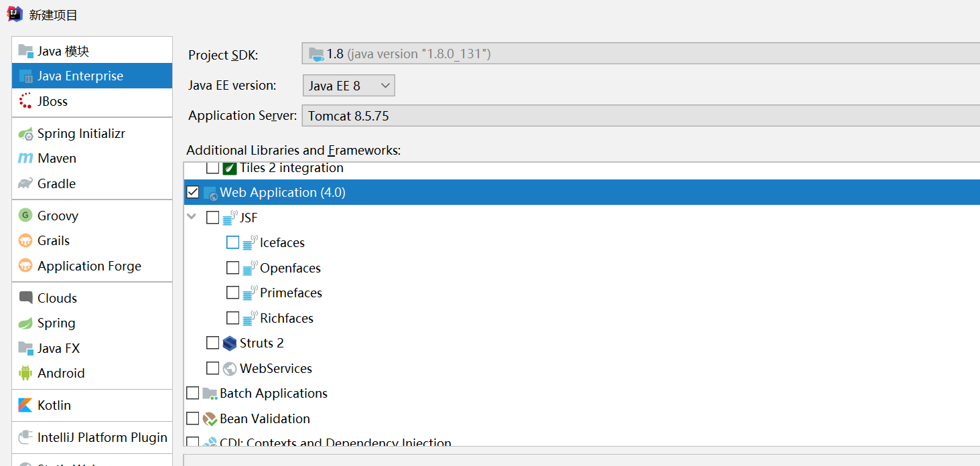Click the IntelliJ Platform Plugin icon
The height and width of the screenshot is (466, 980).
pyautogui.click(x=26, y=437)
